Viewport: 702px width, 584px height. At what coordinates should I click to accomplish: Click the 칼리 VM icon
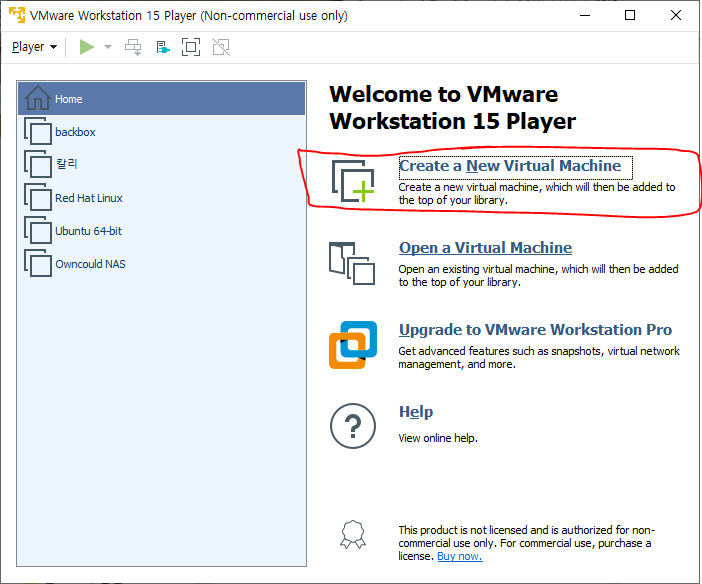[x=38, y=164]
